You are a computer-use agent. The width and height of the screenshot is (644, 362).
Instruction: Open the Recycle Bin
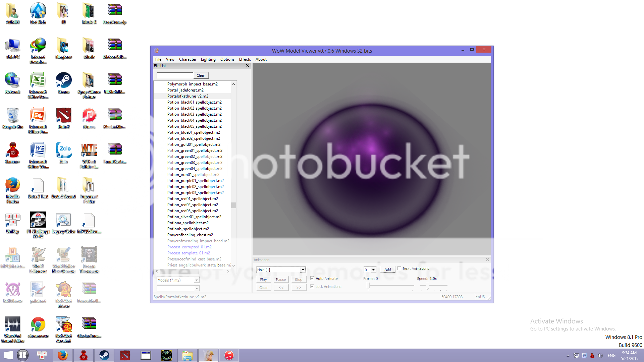tap(12, 118)
